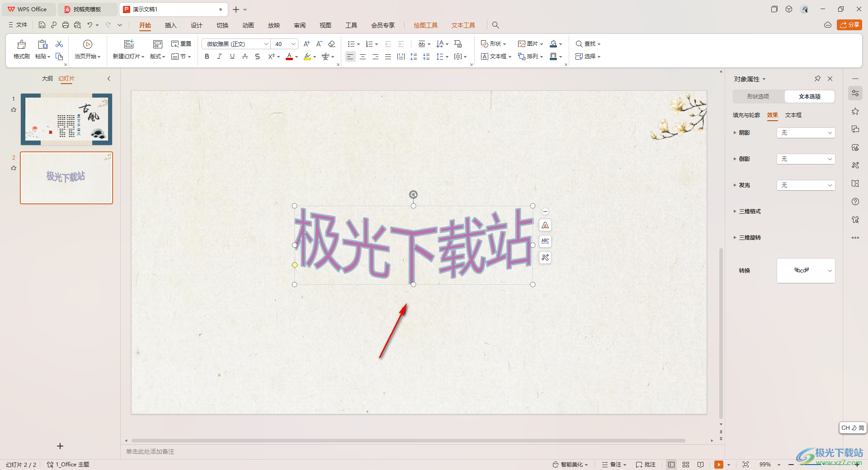Screen dimensions: 868x470
Task: Align text left
Action: click(350, 56)
